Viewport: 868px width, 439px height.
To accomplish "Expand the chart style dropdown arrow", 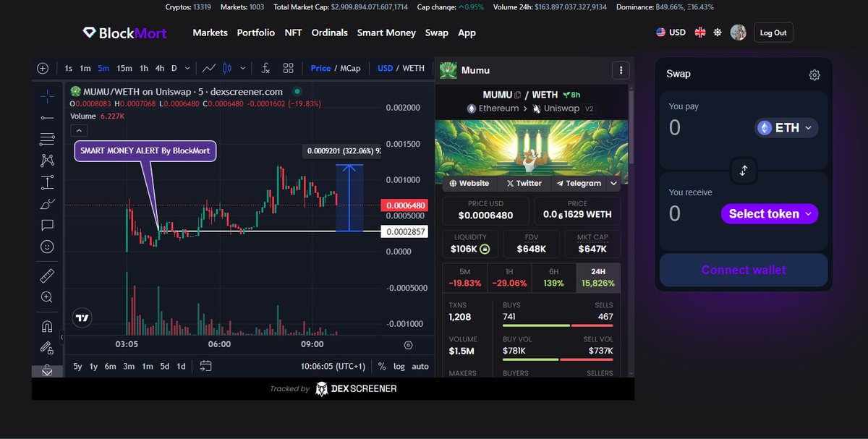I will [x=242, y=68].
